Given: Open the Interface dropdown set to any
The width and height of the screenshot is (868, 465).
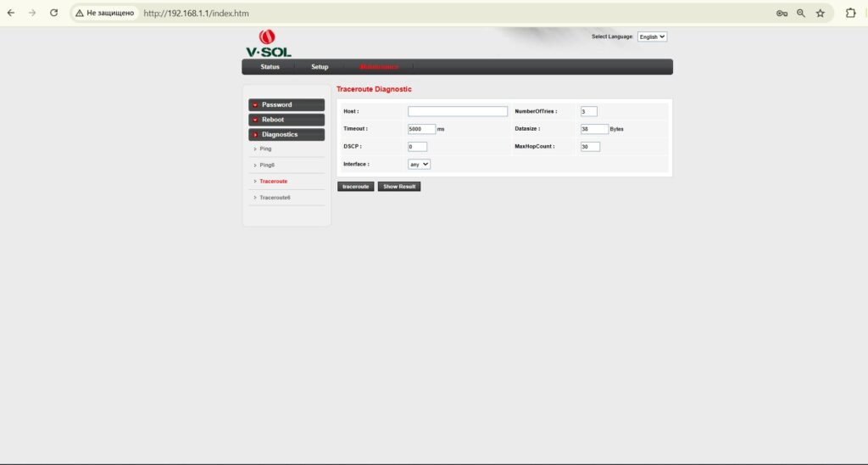Looking at the screenshot, I should [420, 164].
